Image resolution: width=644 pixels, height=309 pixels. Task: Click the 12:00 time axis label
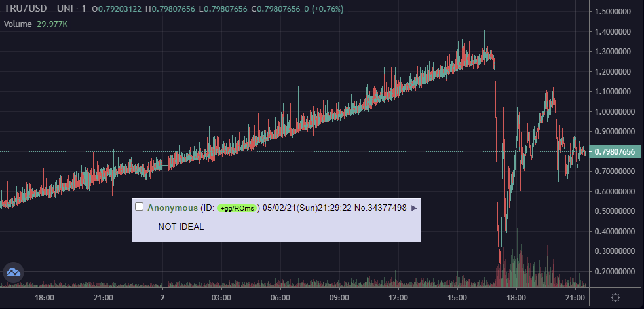point(398,297)
